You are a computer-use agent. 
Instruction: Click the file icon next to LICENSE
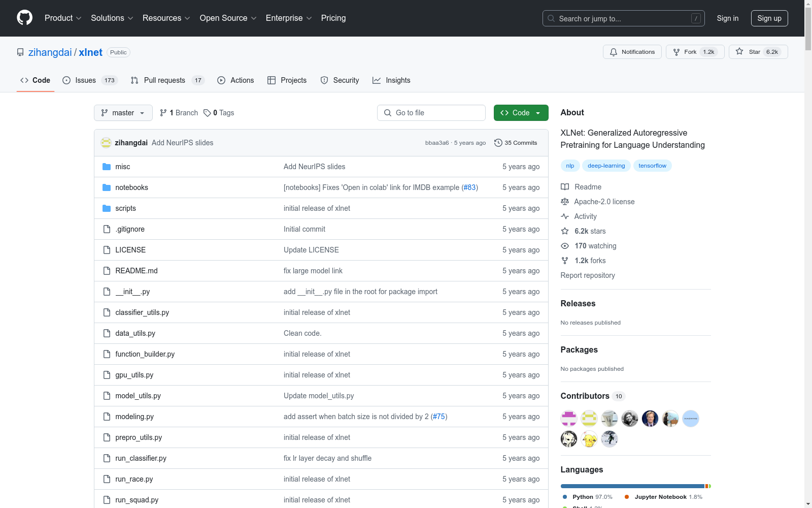tap(107, 250)
